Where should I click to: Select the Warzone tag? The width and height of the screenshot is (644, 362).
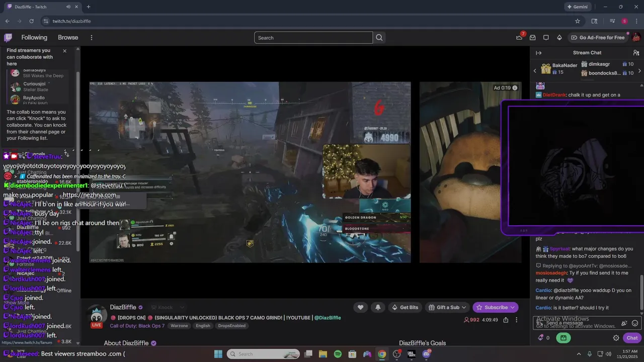[179, 326]
